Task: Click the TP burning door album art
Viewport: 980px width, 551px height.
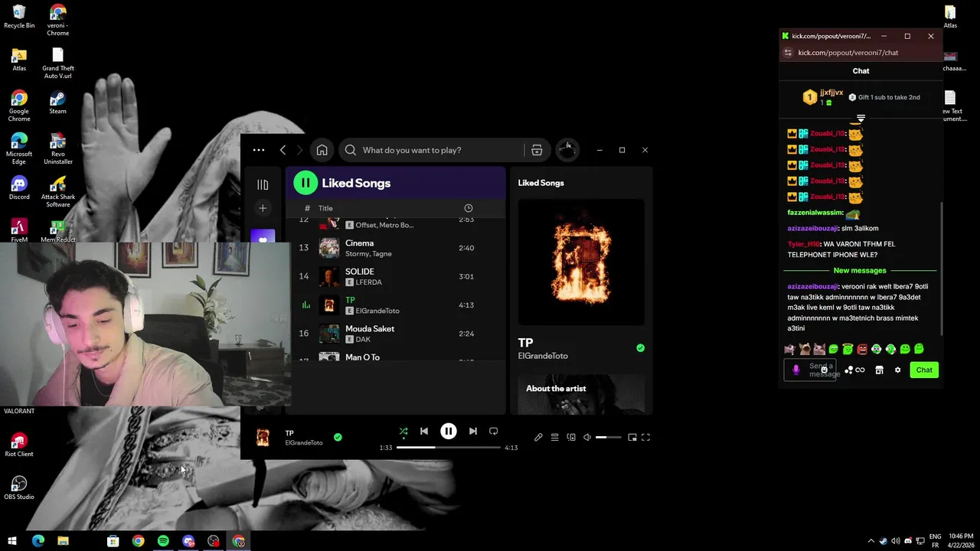Action: point(581,262)
